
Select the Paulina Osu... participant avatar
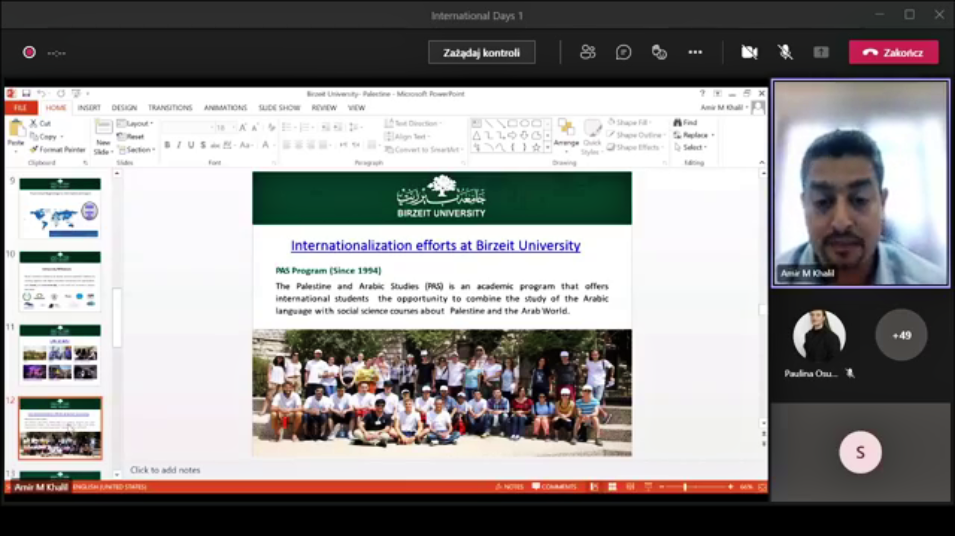click(819, 336)
